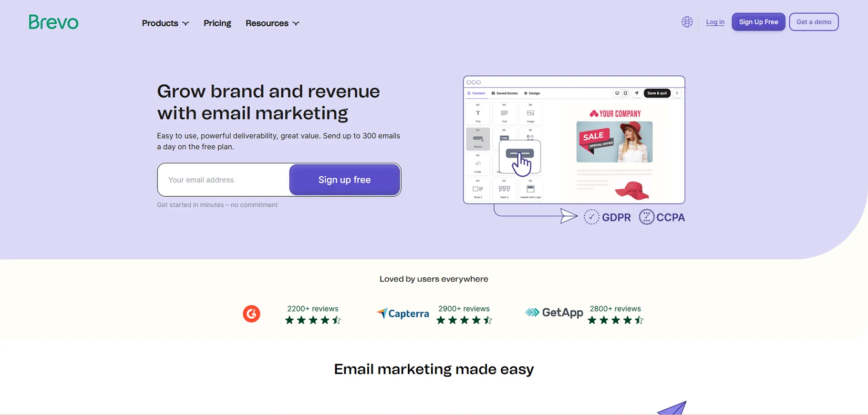The height and width of the screenshot is (415, 868).
Task: Focus the Your email address field
Action: point(224,180)
